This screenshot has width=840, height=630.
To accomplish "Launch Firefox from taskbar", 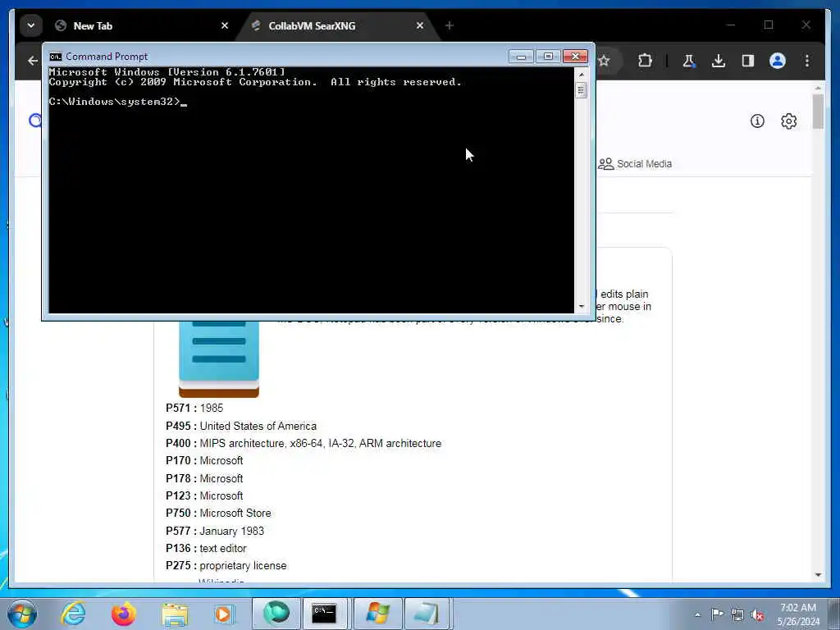I will (x=124, y=614).
